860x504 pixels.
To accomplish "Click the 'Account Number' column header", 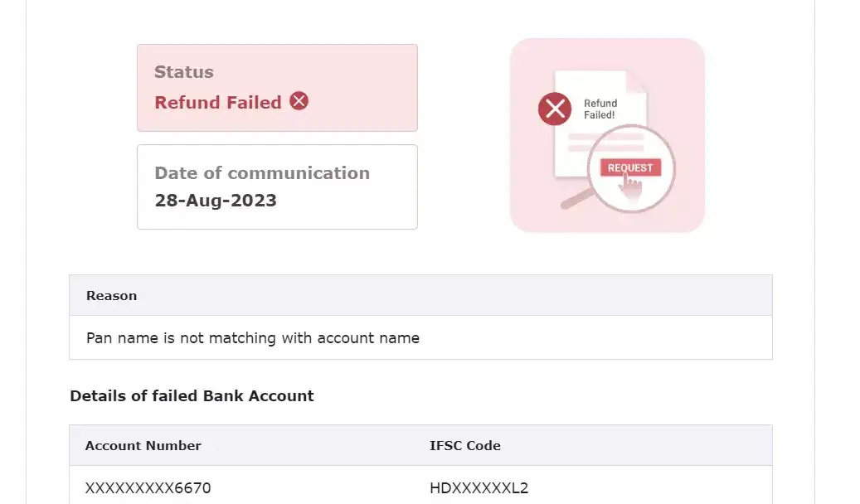I will [143, 446].
